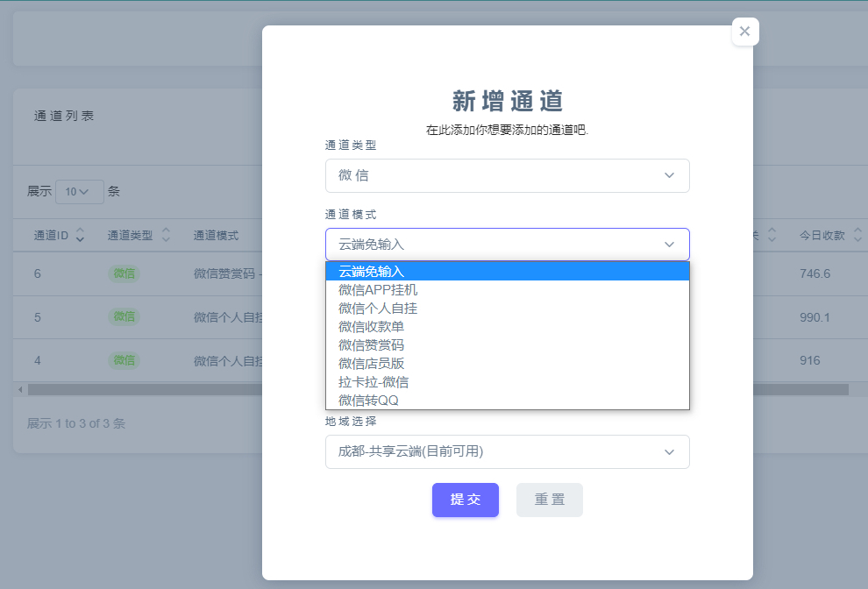868x589 pixels.
Task: Select 微信转QQ option
Action: (x=507, y=401)
